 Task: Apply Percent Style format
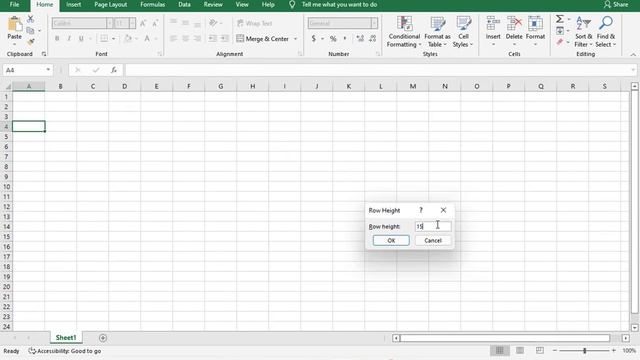(333, 38)
